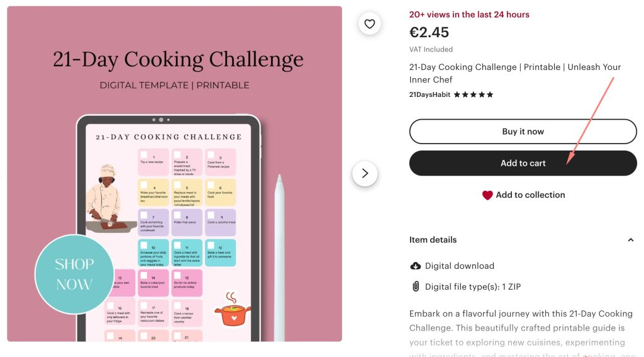
Task: Click the teal Shop Now circle
Action: click(x=74, y=275)
